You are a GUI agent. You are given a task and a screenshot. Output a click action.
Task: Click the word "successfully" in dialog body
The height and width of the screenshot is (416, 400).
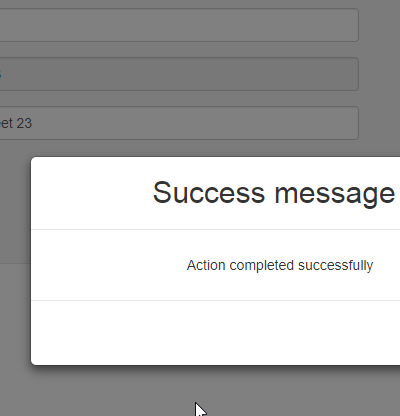tap(335, 266)
